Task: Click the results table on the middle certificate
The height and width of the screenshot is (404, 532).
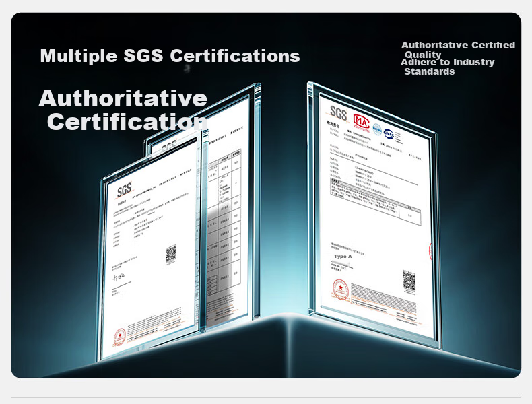Action: (x=224, y=220)
